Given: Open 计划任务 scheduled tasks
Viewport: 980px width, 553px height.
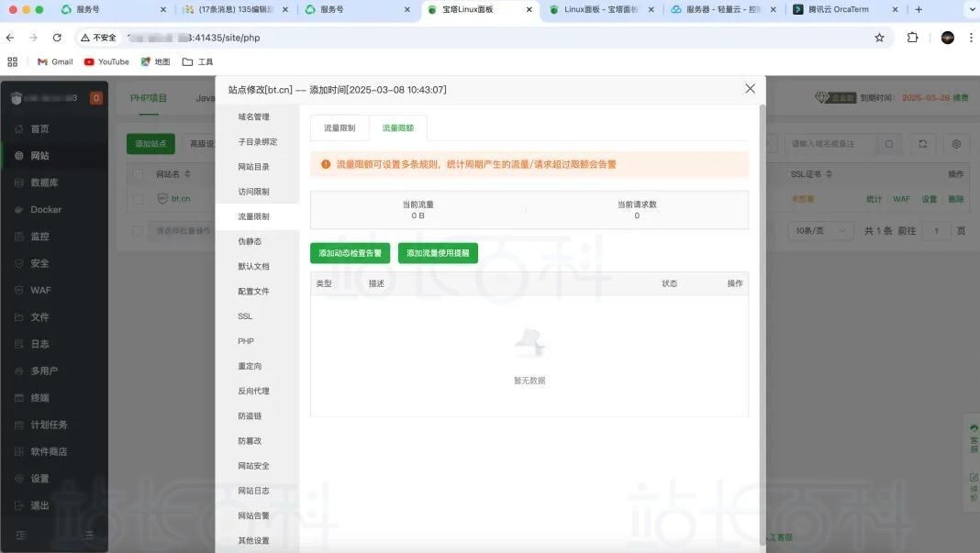Looking at the screenshot, I should [49, 425].
